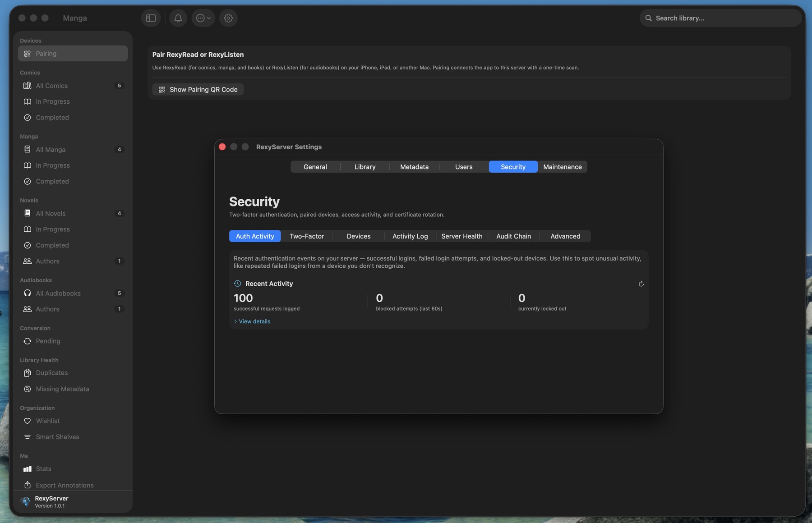This screenshot has width=812, height=523.
Task: Expand View details disclosure
Action: click(x=252, y=321)
